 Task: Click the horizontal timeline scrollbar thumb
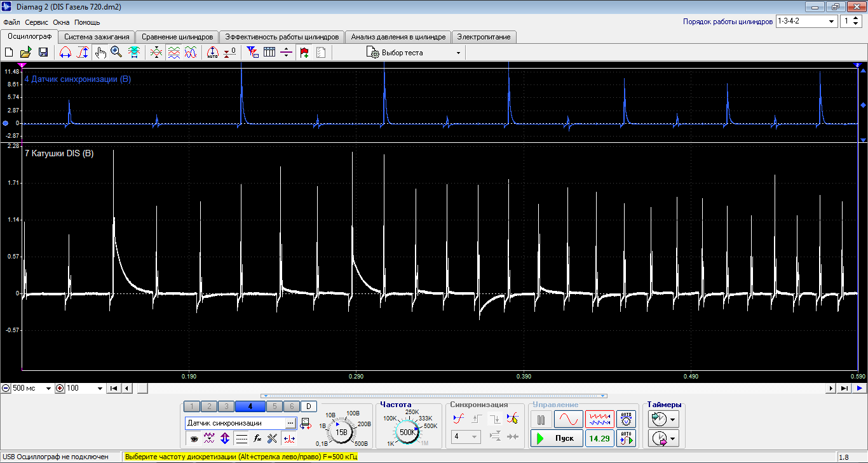coord(142,388)
